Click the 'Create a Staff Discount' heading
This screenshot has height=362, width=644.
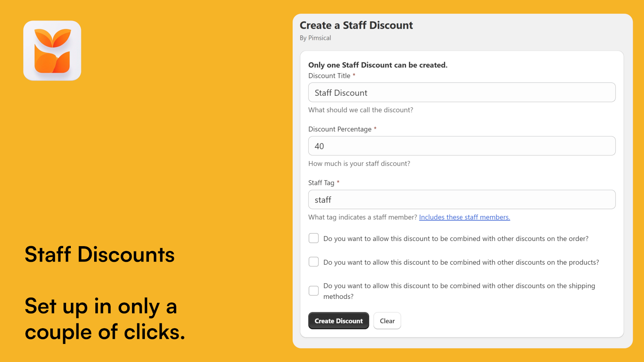click(x=356, y=25)
